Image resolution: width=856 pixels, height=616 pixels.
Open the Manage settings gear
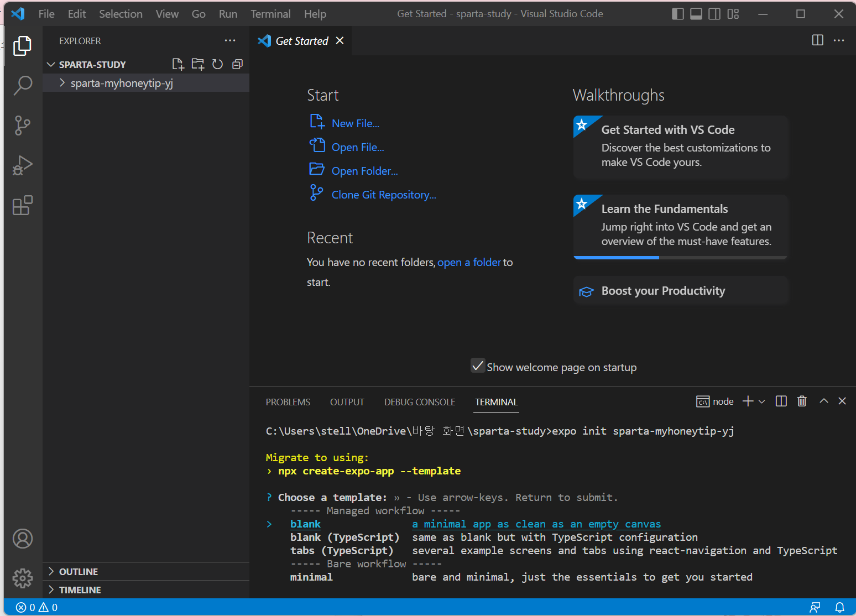23,578
